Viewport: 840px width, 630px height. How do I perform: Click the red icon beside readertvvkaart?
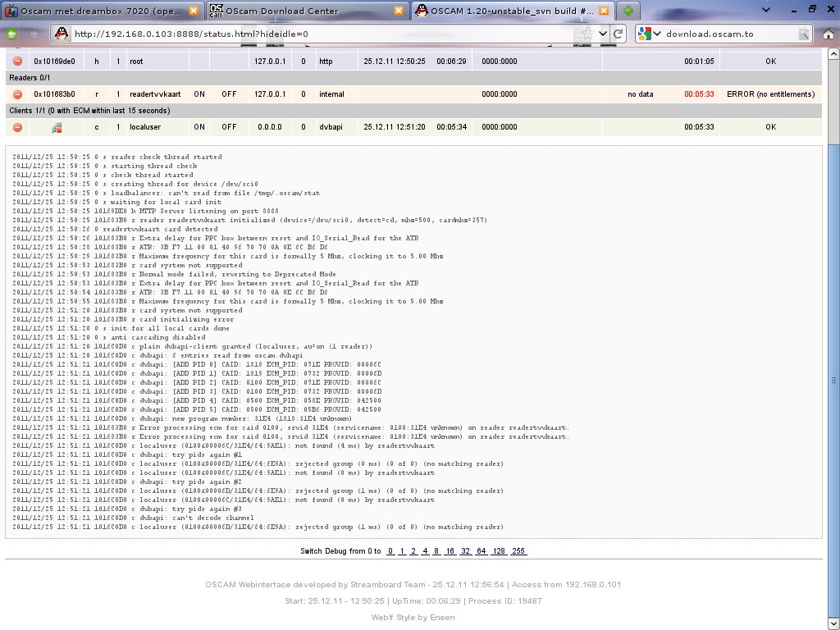17,94
